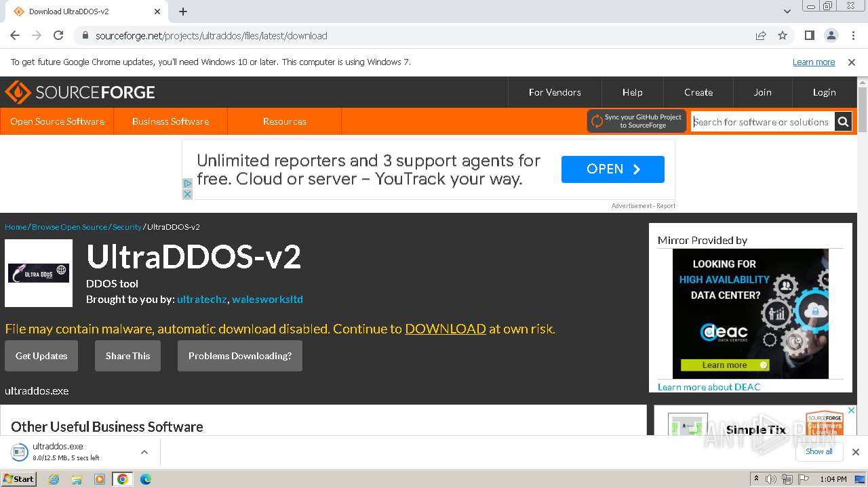Open the tab search dropdown arrow
Viewport: 868px width, 488px height.
787,12
